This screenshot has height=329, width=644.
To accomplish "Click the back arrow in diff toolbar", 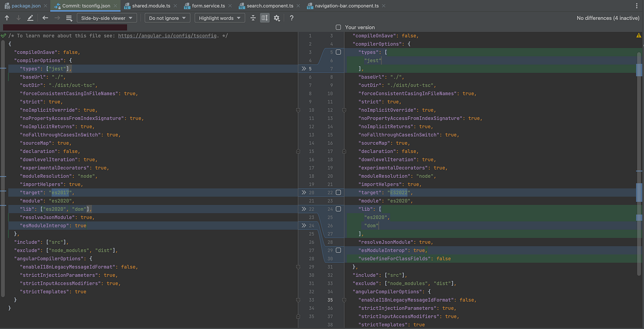I will tap(45, 18).
